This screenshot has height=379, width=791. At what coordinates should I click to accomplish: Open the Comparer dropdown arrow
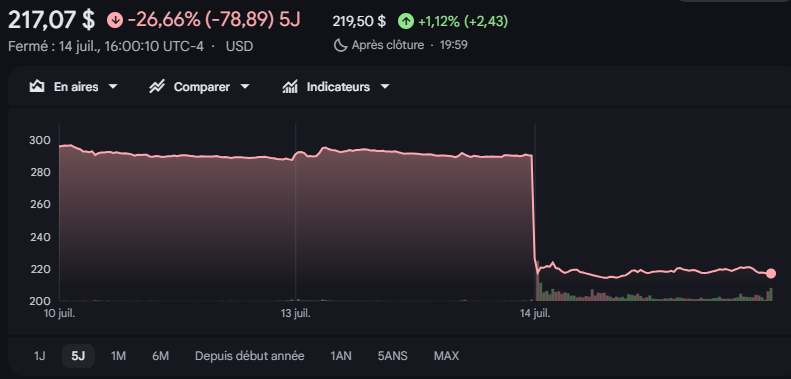[245, 87]
